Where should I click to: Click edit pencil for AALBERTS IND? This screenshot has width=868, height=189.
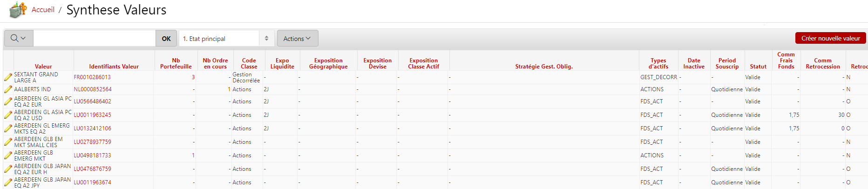(x=8, y=89)
